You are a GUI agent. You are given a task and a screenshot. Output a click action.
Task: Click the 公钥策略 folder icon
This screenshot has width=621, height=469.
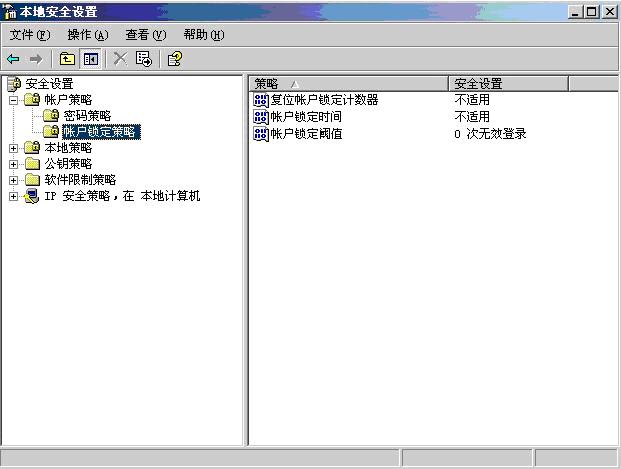32,164
